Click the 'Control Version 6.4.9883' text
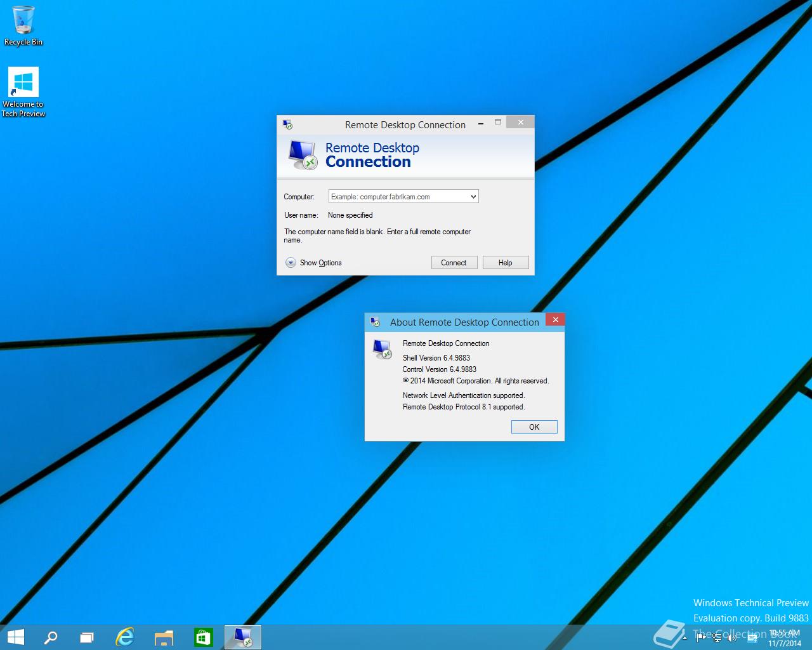812x650 pixels. point(440,369)
